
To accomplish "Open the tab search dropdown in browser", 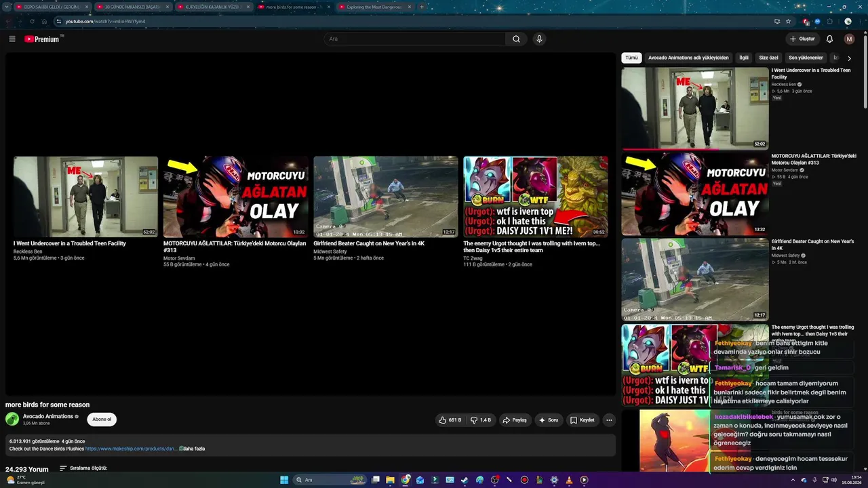I will pos(7,7).
